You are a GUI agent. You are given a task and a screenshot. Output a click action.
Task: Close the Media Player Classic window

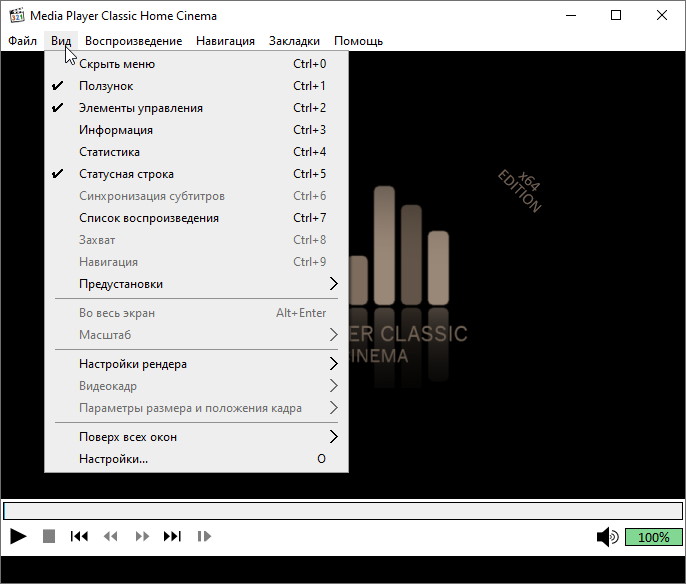pos(662,15)
